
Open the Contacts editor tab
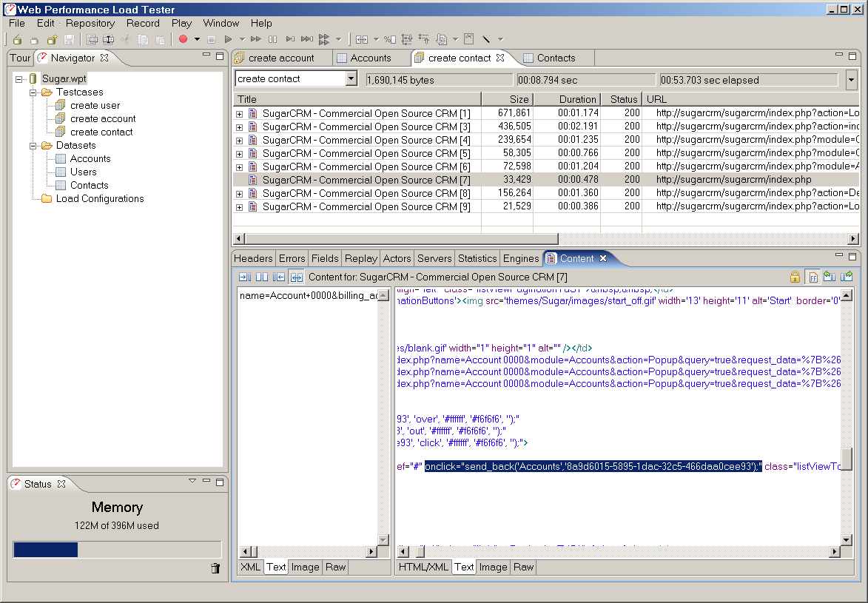pos(556,58)
